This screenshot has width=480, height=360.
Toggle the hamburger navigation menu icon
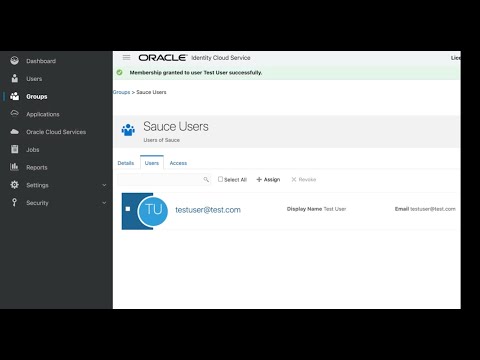coord(126,57)
